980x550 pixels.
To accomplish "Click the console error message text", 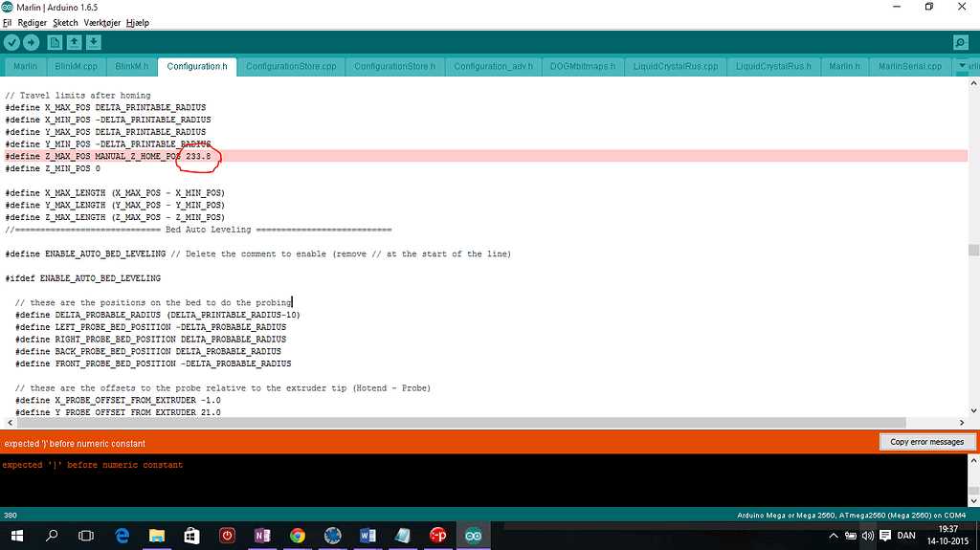I will pos(93,465).
